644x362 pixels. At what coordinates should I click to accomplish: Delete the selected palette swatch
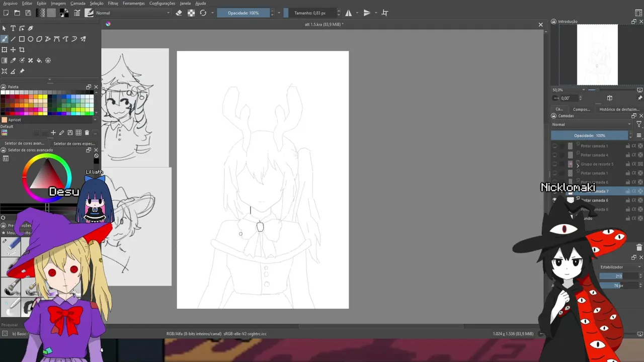pos(87,133)
